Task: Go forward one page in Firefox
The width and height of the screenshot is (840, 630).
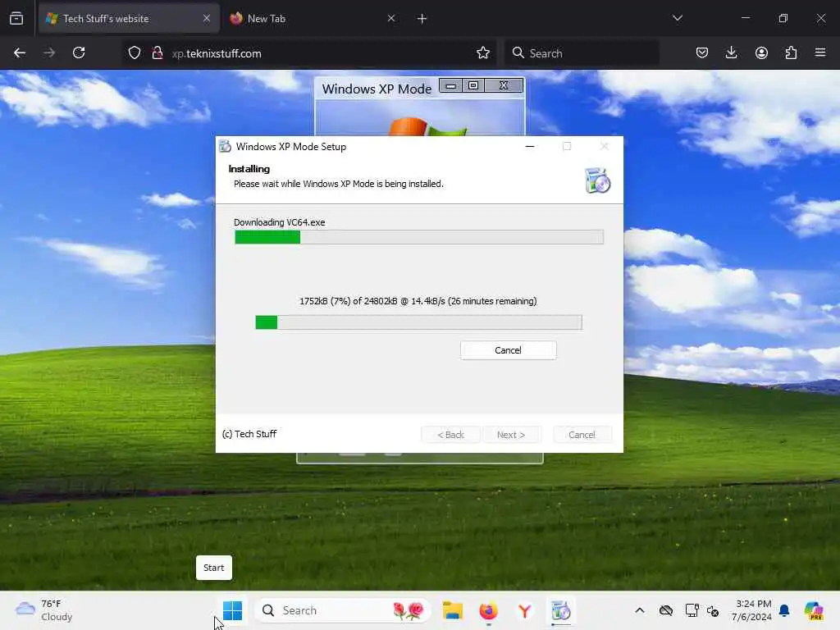Action: pos(49,53)
